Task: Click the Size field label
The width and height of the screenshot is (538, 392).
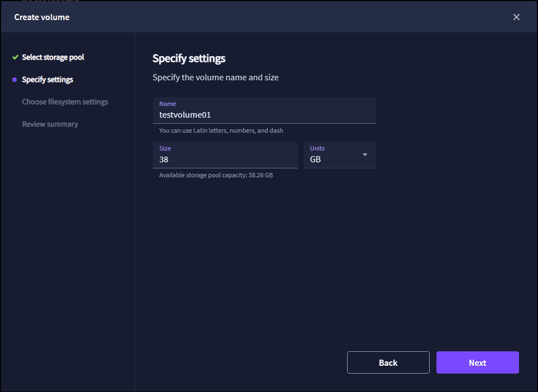Action: [165, 148]
